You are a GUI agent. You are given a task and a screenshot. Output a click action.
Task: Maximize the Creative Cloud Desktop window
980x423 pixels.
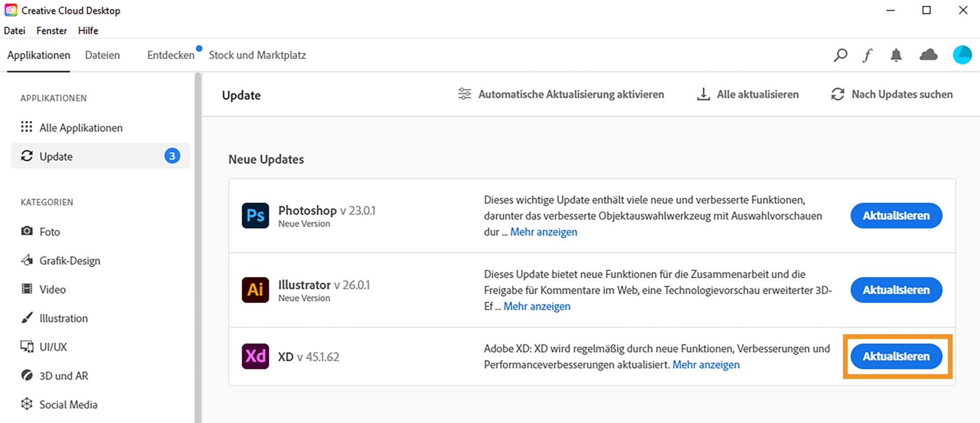click(x=926, y=10)
